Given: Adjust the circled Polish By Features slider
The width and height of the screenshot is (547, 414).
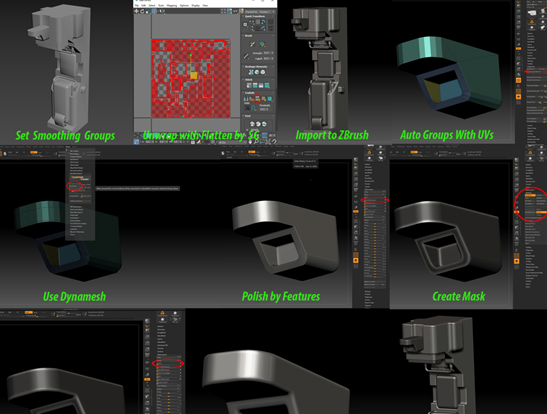Looking at the screenshot, I should 375,200.
